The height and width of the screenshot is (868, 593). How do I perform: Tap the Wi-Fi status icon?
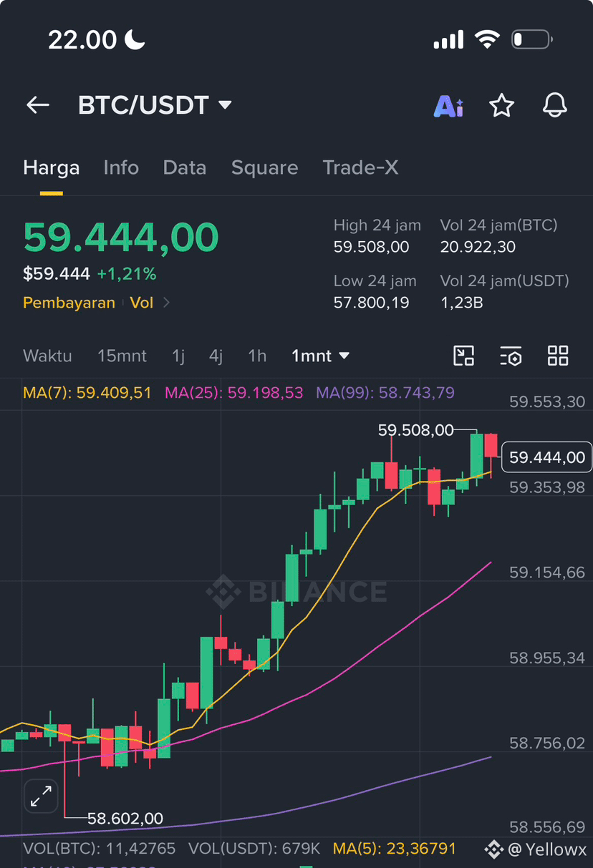click(x=487, y=39)
